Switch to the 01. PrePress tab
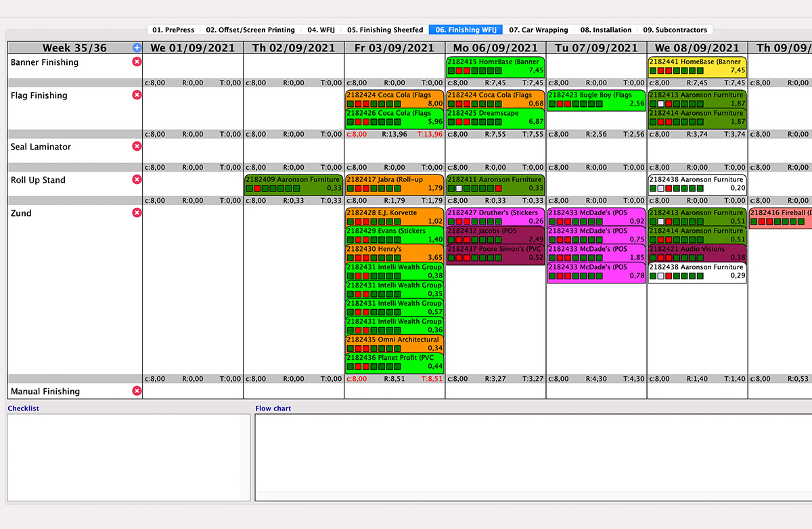This screenshot has width=812, height=529. [173, 30]
